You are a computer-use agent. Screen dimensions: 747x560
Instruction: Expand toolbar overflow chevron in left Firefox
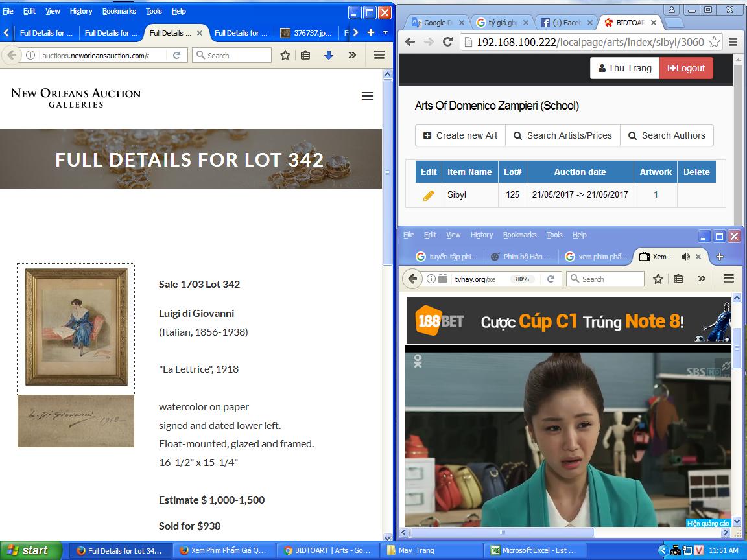tap(352, 56)
